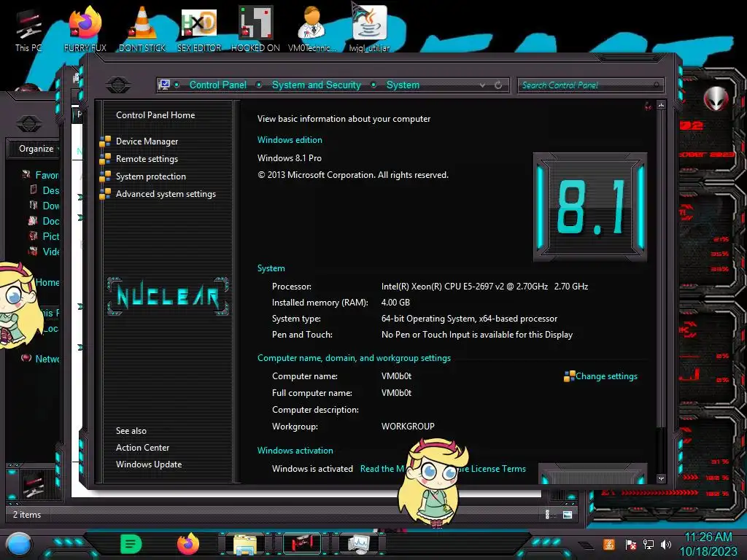
Task: Click the clock showing 11:26 AM
Action: [x=708, y=537]
